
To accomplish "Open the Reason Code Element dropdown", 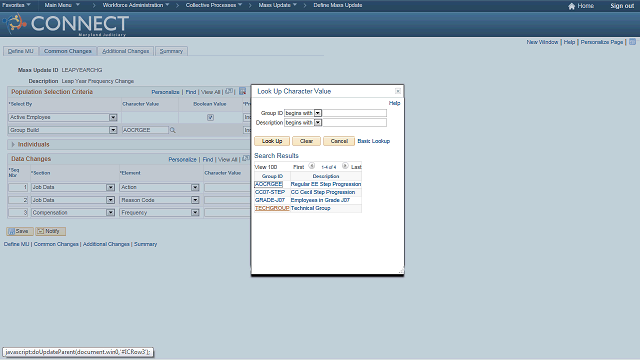I will tap(195, 200).
